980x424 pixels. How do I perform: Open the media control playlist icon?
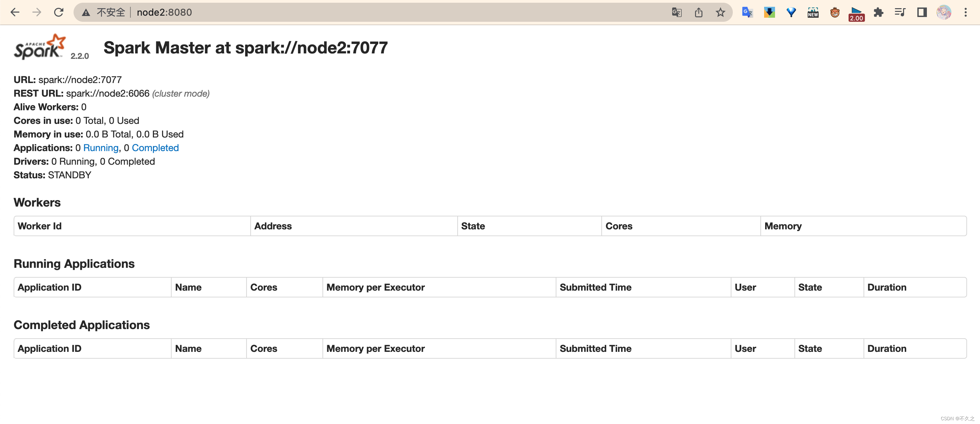[900, 12]
